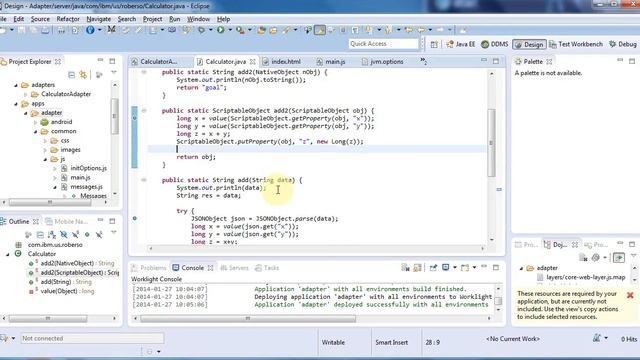Show hidden editor tabs chevron list
640x360 pixels.
click(424, 62)
